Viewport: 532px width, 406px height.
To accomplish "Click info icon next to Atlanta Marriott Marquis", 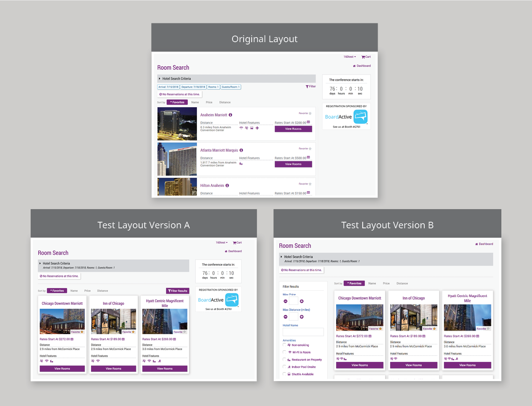I will point(241,150).
